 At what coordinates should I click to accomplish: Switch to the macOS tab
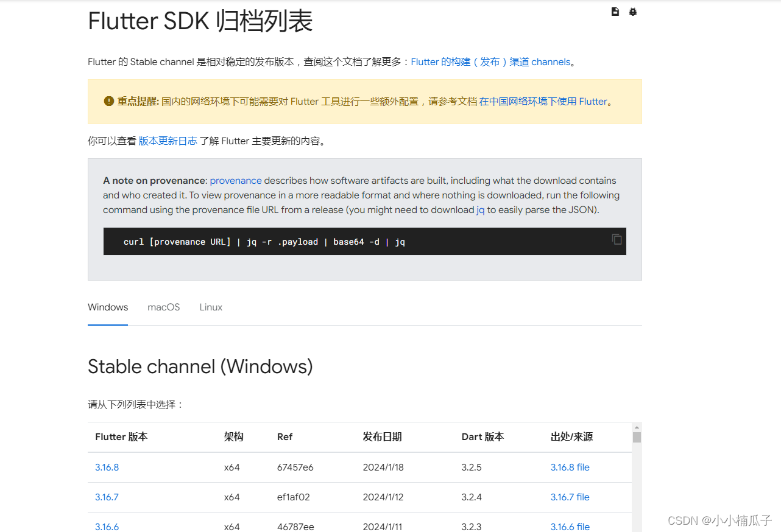click(x=164, y=307)
